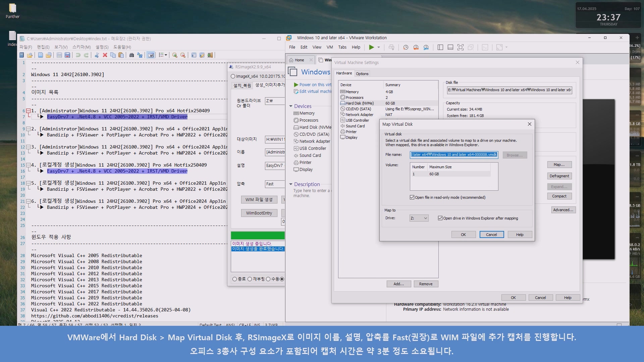This screenshot has height=362, width=644.
Task: Click the Exit door icon in Notepad2 toolbar
Action: point(210,55)
